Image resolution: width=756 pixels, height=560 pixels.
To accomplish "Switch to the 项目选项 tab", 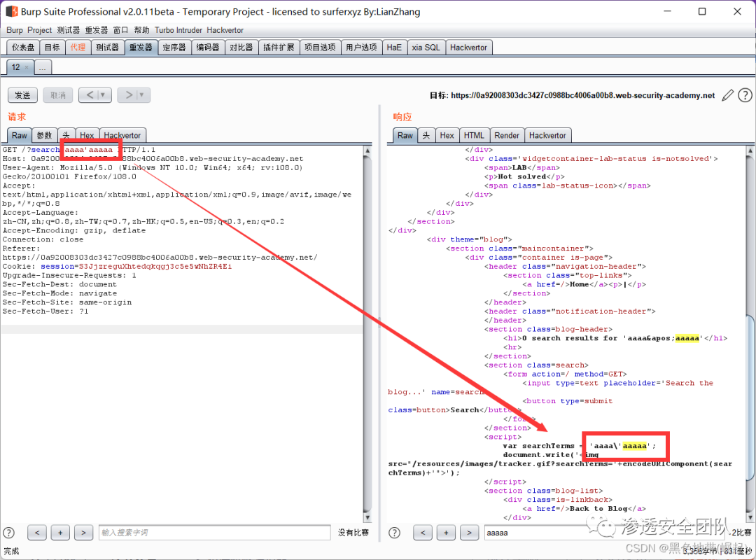I will coord(320,48).
